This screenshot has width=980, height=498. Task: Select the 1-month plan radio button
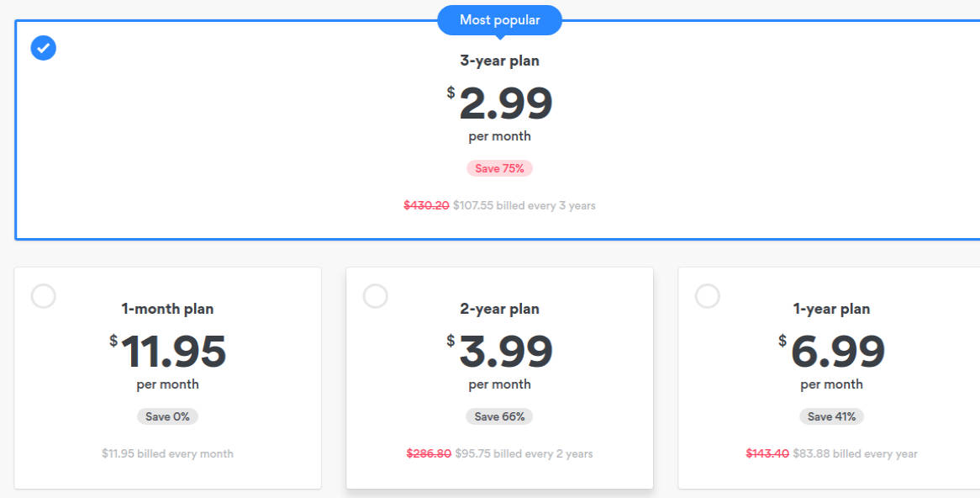pyautogui.click(x=44, y=296)
